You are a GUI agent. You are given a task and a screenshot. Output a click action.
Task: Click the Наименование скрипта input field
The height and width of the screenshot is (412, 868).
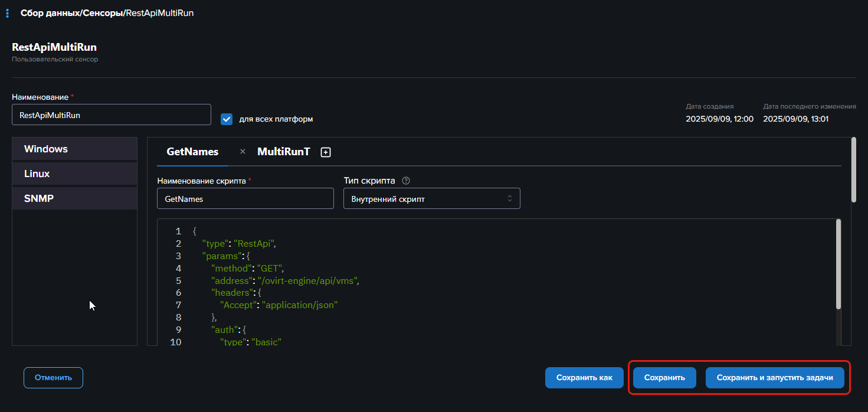245,199
